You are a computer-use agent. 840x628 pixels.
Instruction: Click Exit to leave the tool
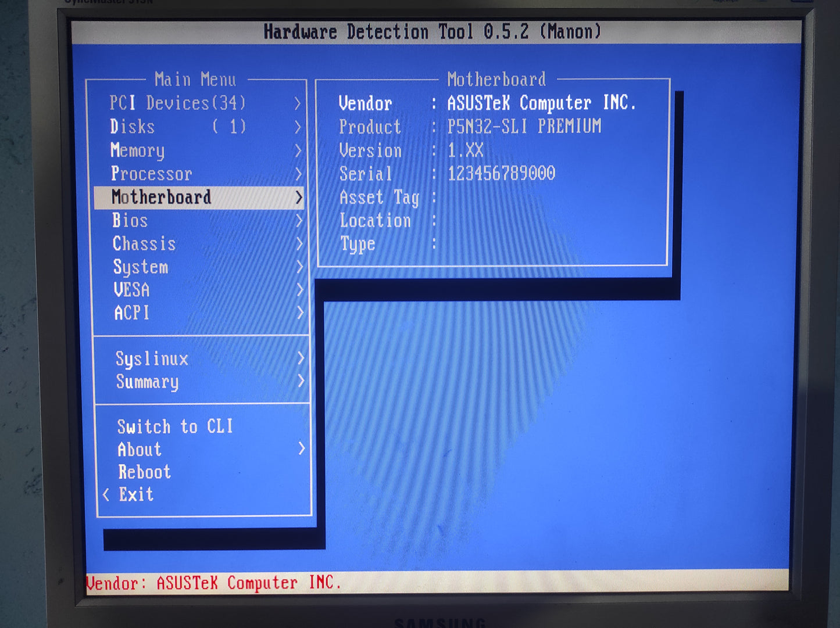[x=136, y=494]
